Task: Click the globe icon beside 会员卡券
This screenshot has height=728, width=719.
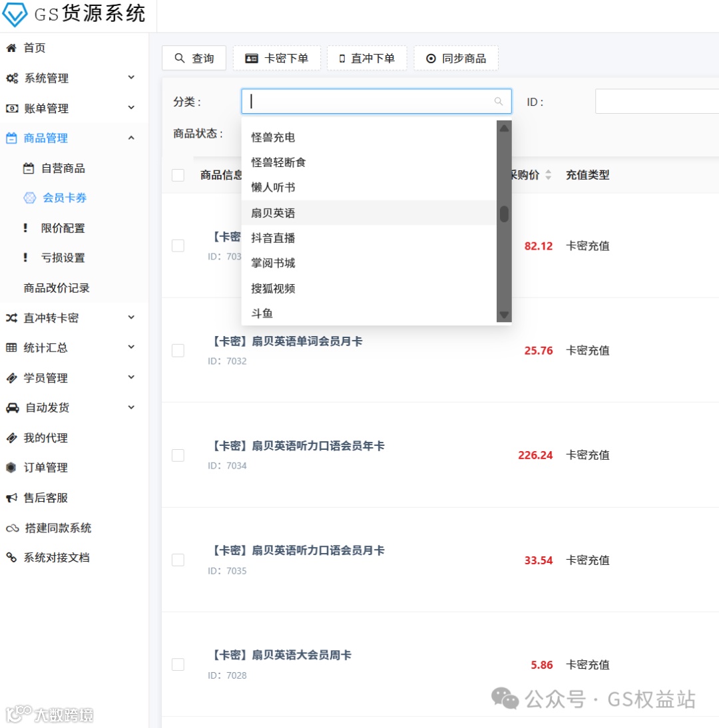Action: coord(30,198)
